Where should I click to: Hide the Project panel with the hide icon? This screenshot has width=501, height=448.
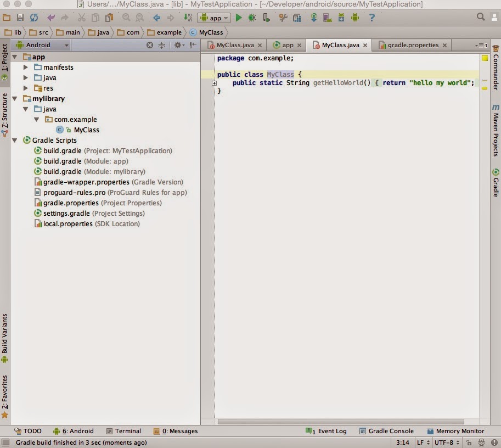point(193,45)
